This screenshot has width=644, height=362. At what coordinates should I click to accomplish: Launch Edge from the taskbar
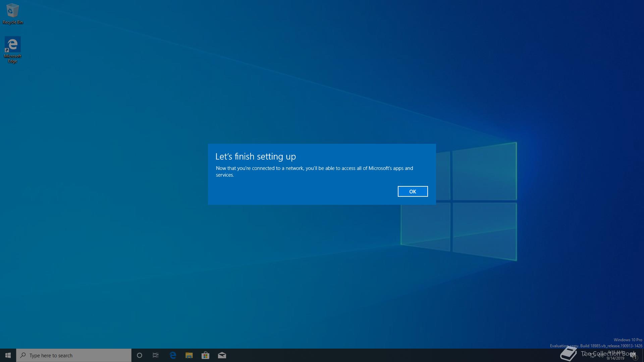point(173,355)
